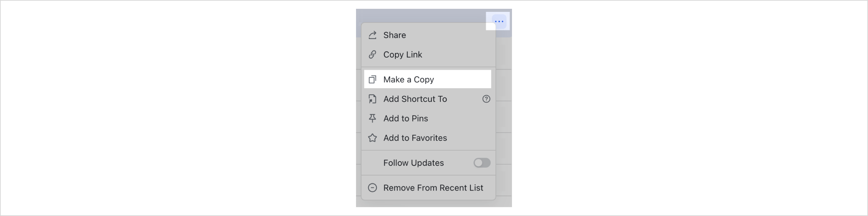Screen dimensions: 868x216
Task: Select the Make a Copy duplicate icon
Action: click(x=373, y=79)
